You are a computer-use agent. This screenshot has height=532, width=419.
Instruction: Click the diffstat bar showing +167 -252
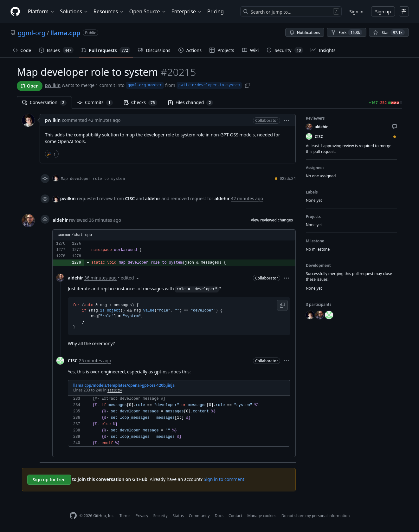[x=395, y=103]
